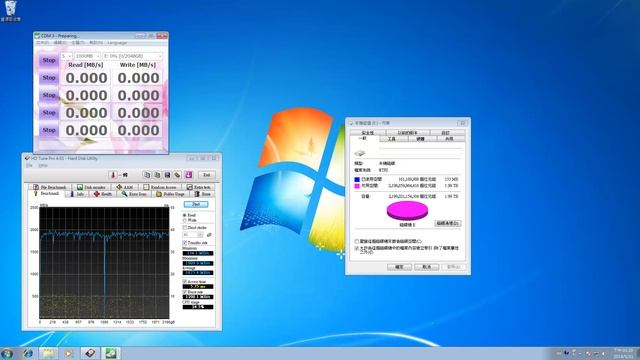Toggle the Access time checkbox
640x360 pixels.
coord(185,282)
